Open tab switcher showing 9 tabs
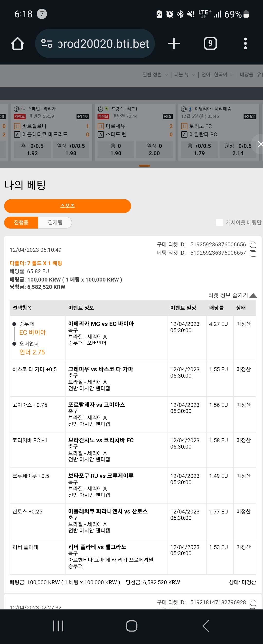The image size is (263, 644). click(x=210, y=43)
